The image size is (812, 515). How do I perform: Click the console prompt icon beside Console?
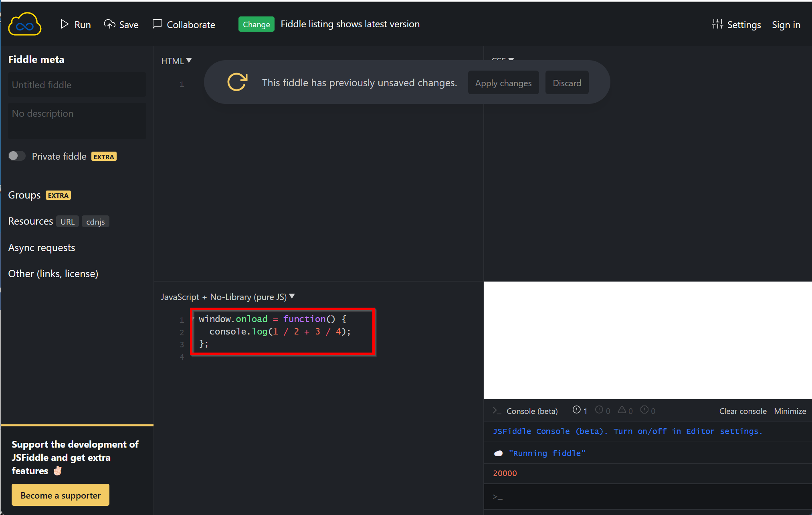pos(497,411)
